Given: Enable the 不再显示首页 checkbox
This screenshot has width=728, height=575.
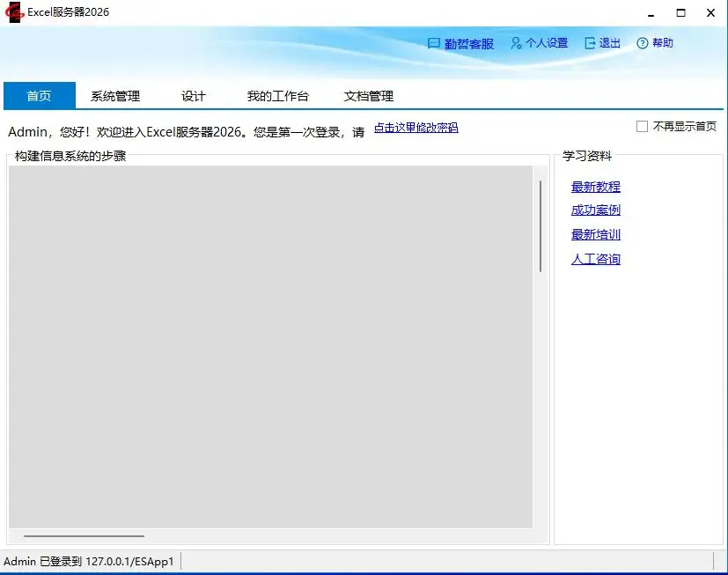Looking at the screenshot, I should point(642,126).
